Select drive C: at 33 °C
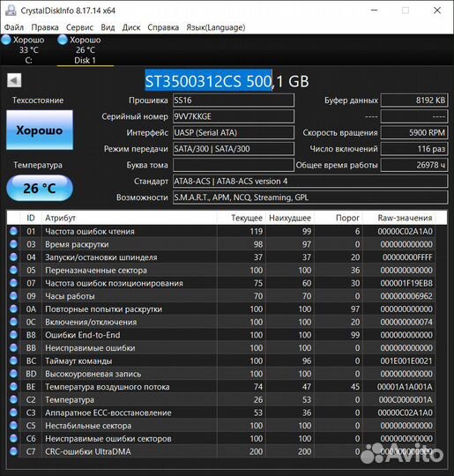Screen dimensions: 454x476 [x=28, y=49]
